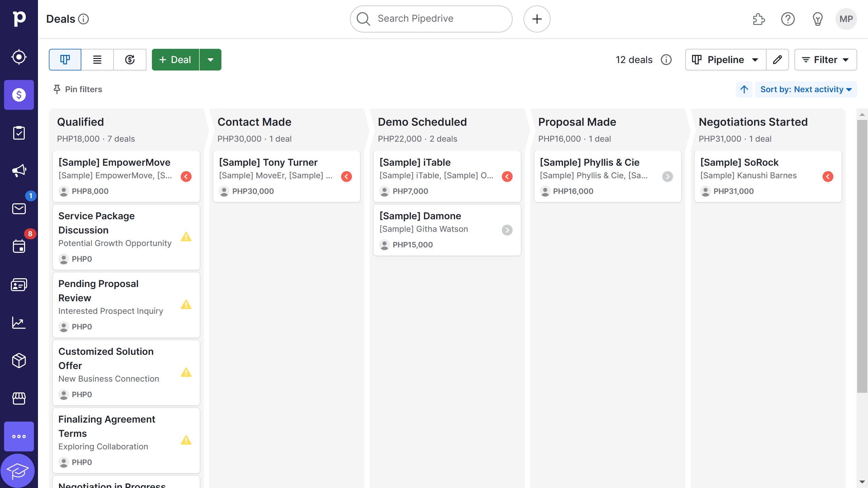
Task: Toggle the sort direction arrow
Action: 744,89
